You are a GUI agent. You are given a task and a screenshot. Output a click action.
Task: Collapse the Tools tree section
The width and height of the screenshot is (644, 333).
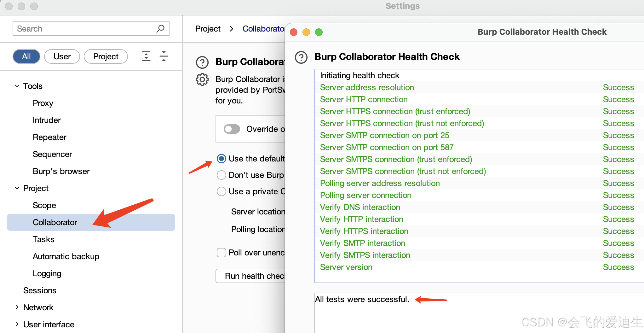[x=17, y=86]
